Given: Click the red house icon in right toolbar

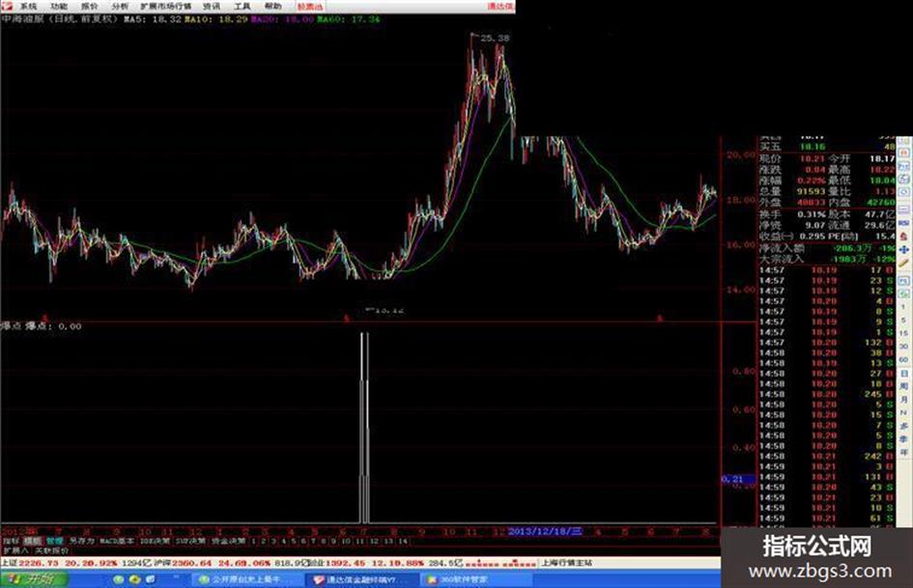Looking at the screenshot, I should [903, 237].
